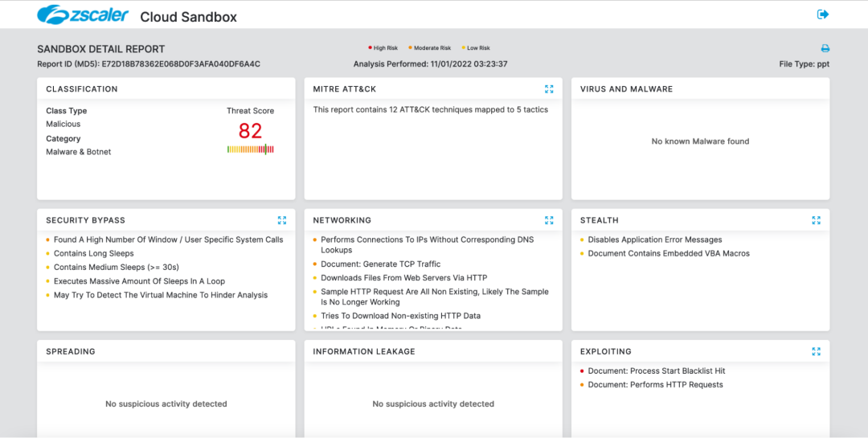
Task: Expand the Security Bypass panel
Action: 282,220
